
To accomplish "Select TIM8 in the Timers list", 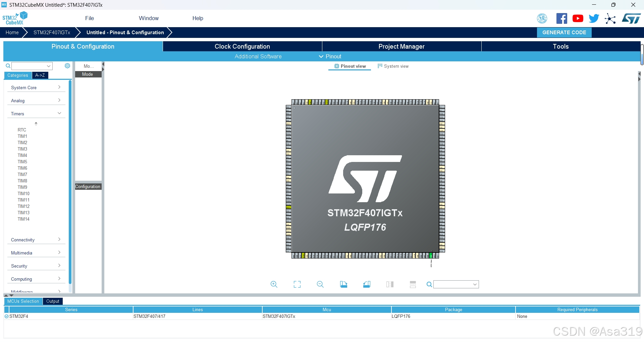I will (22, 181).
